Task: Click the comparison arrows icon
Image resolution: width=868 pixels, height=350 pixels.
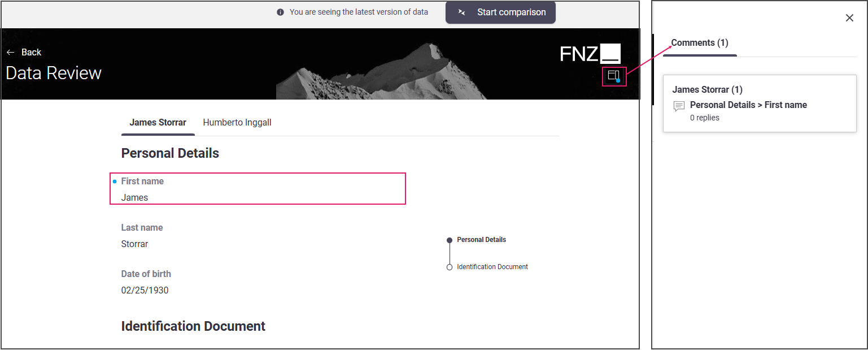Action: [x=461, y=12]
